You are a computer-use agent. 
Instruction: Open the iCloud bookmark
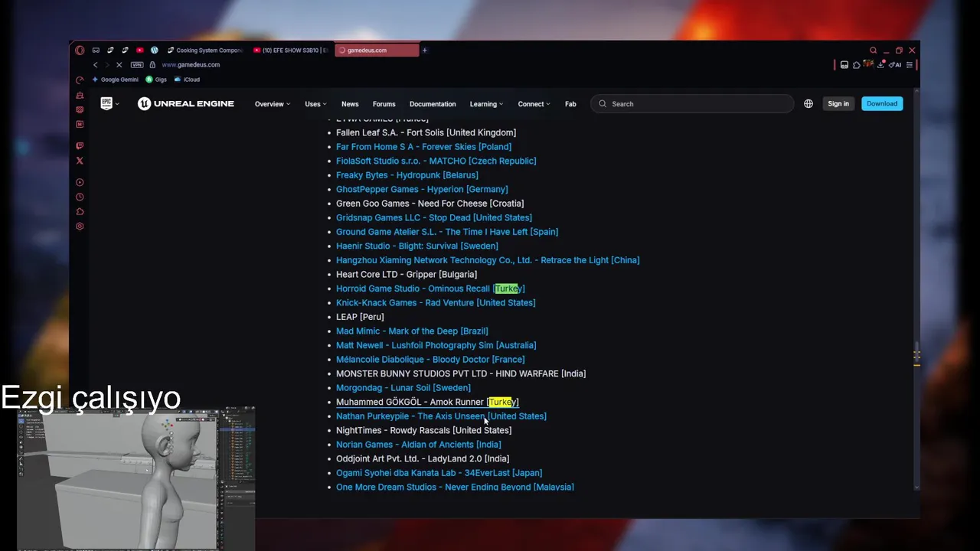tap(187, 80)
